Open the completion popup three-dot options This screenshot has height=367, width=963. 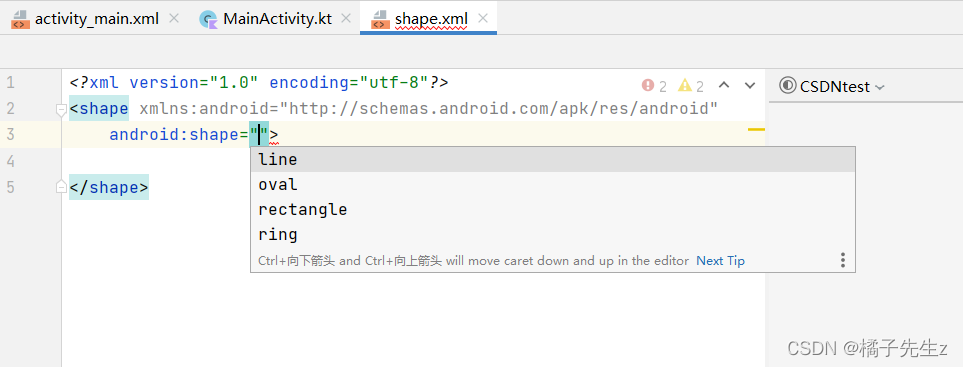843,260
